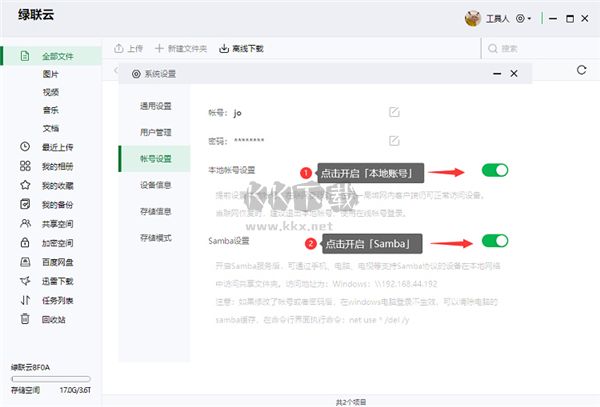Click the 共2个项目 status text
This screenshot has width=600, height=407.
pos(351,402)
